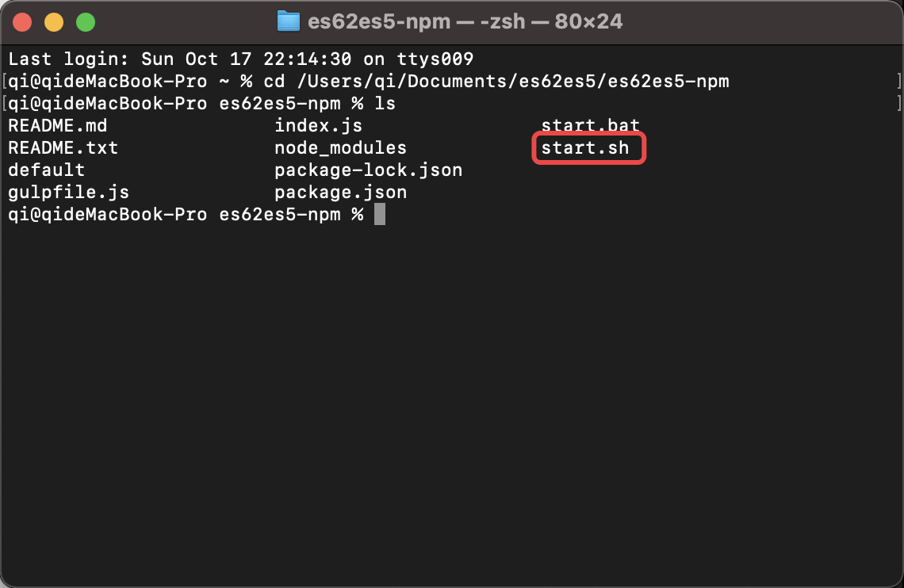The height and width of the screenshot is (588, 904).
Task: Click start.bat in the ls output
Action: click(590, 126)
